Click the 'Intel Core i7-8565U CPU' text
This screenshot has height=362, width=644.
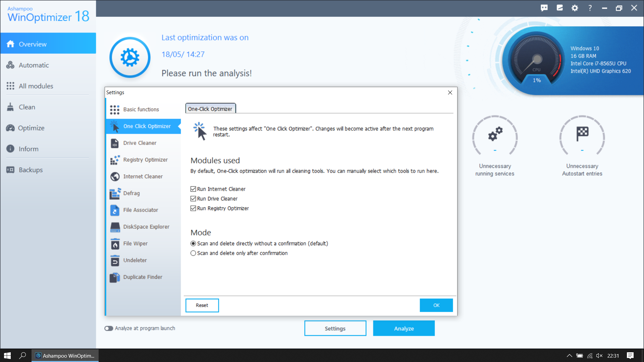[x=598, y=63]
